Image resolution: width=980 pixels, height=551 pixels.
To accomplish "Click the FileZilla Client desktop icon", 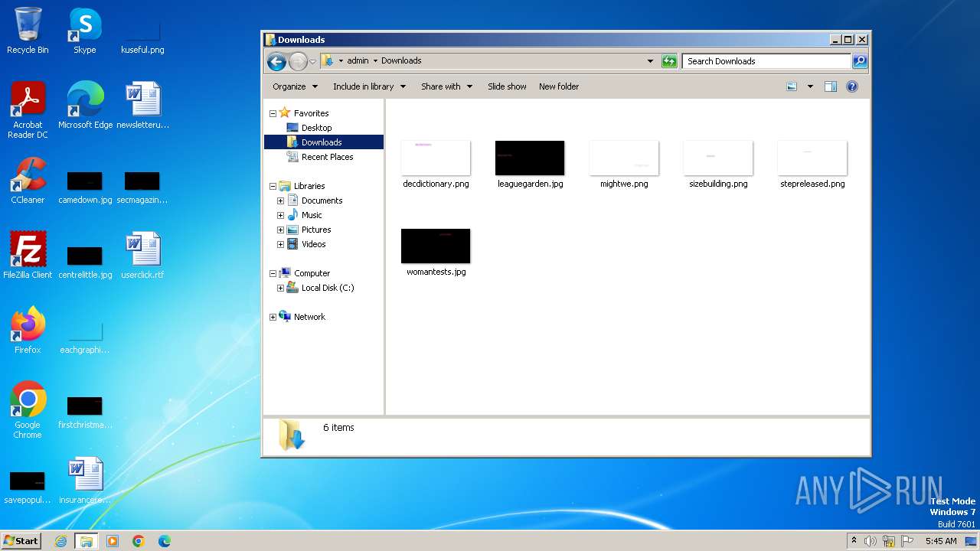I will pos(28,255).
